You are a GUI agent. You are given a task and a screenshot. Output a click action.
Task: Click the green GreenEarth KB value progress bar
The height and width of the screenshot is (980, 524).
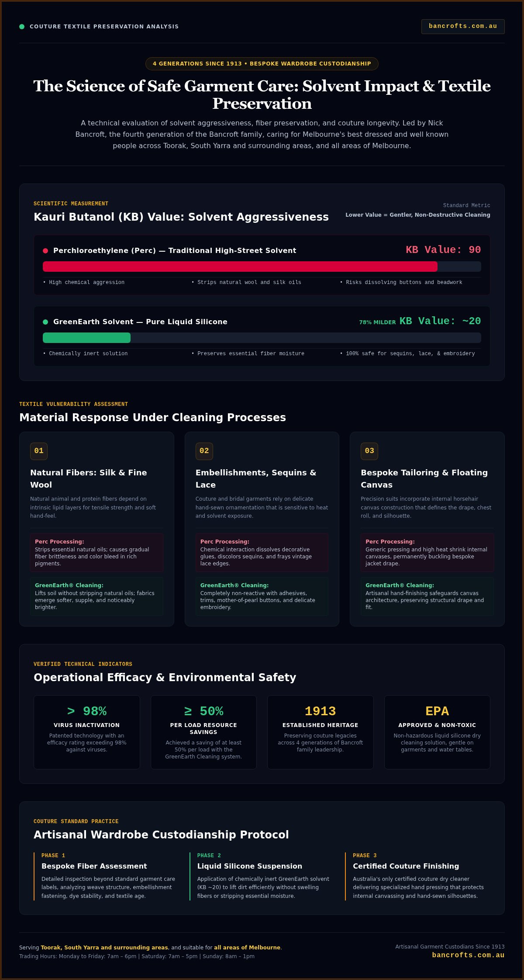coord(86,338)
